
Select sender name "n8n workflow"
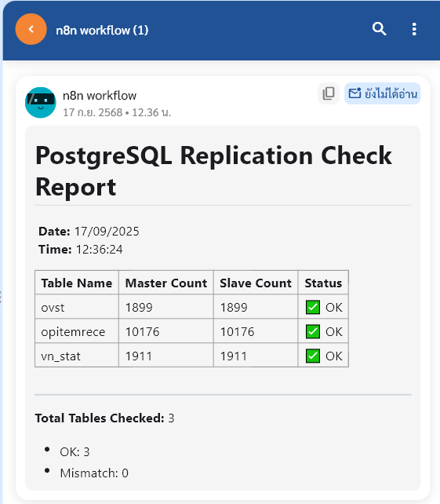click(x=100, y=96)
